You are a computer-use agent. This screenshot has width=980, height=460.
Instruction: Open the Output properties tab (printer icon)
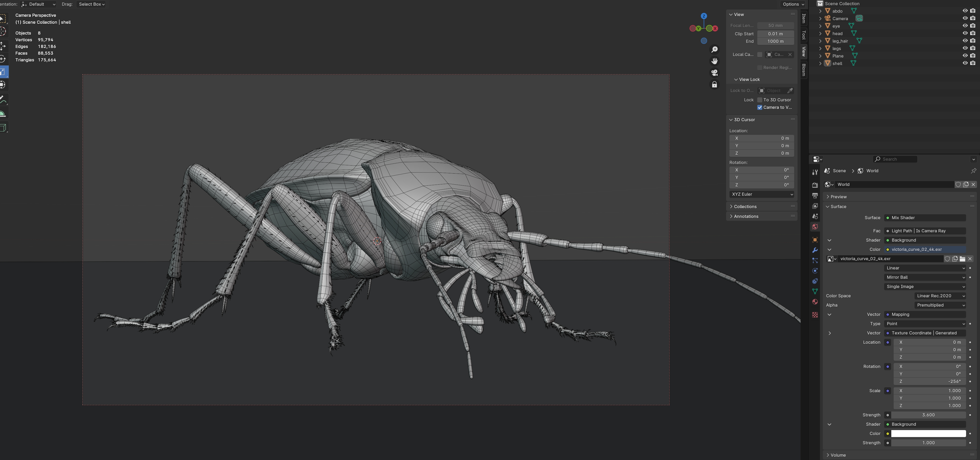[815, 195]
